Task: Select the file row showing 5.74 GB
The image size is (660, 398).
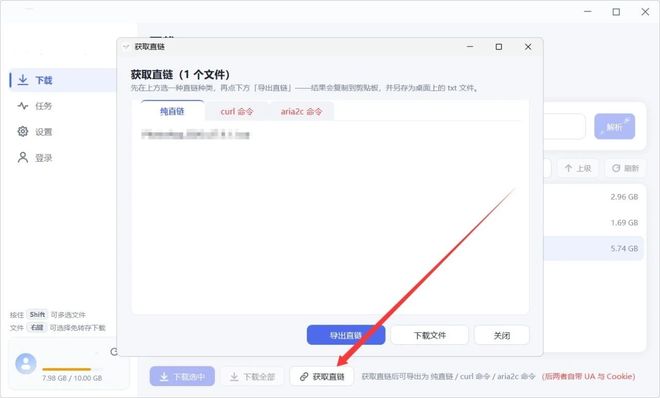Action: coord(593,249)
